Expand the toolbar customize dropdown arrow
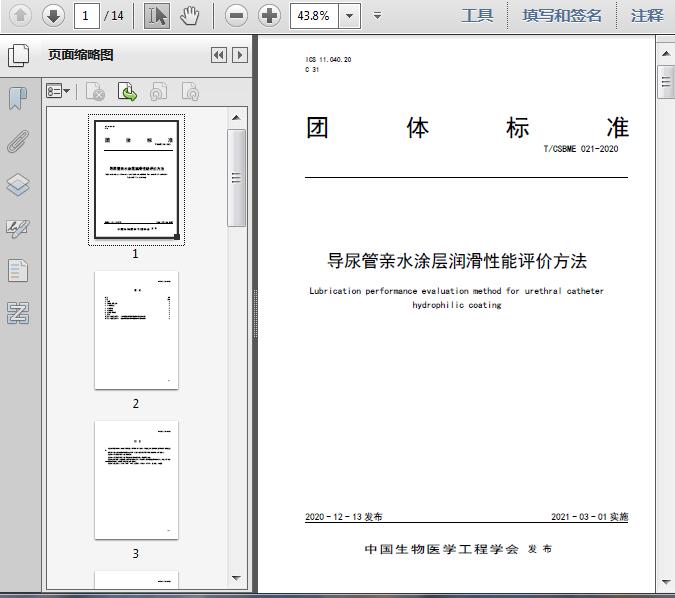Image resolution: width=675 pixels, height=598 pixels. click(x=377, y=16)
